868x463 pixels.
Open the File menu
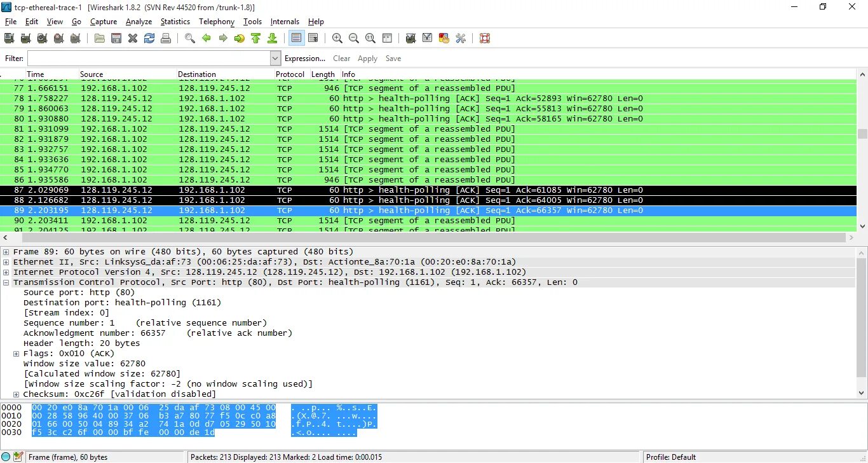click(11, 22)
